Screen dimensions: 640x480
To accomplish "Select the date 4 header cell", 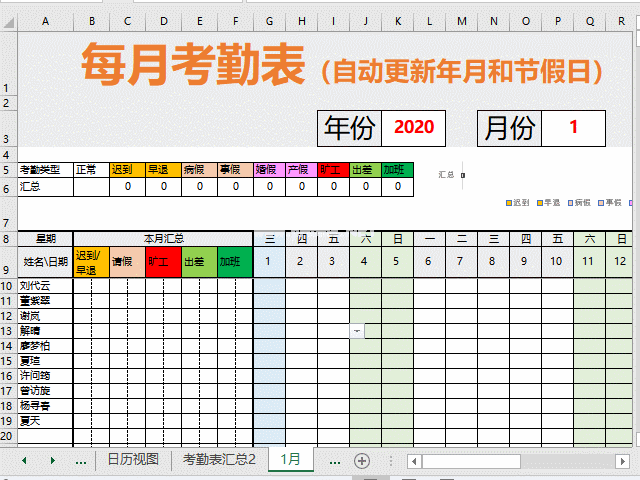I will [365, 262].
